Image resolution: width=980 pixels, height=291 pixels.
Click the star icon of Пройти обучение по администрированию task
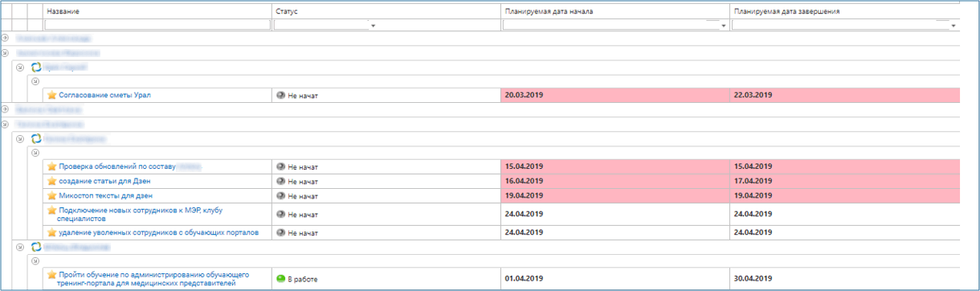coord(52,275)
